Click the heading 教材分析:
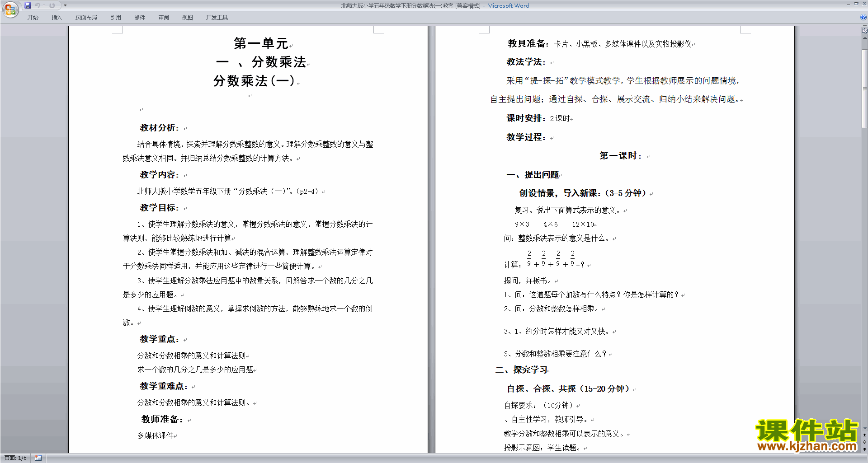The image size is (868, 463). [x=160, y=128]
